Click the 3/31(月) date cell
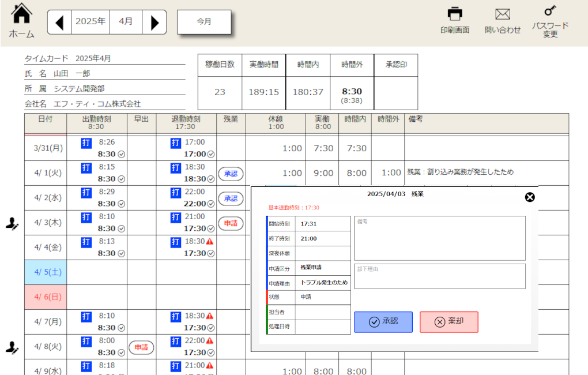 click(x=46, y=148)
